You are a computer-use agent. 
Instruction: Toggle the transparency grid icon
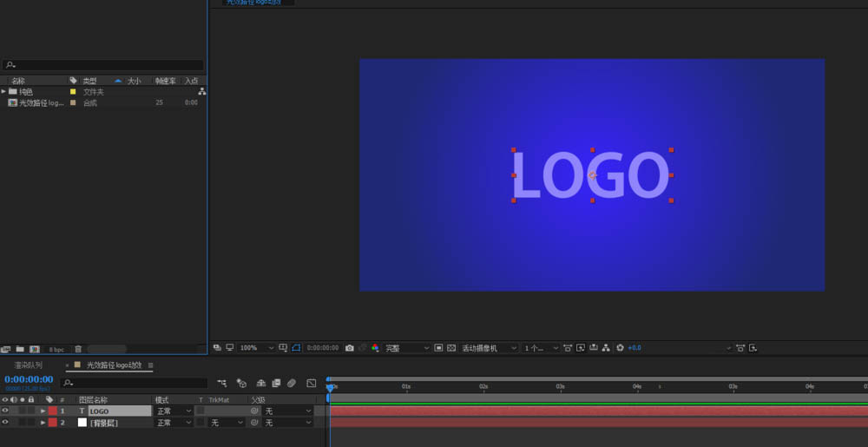(x=451, y=348)
